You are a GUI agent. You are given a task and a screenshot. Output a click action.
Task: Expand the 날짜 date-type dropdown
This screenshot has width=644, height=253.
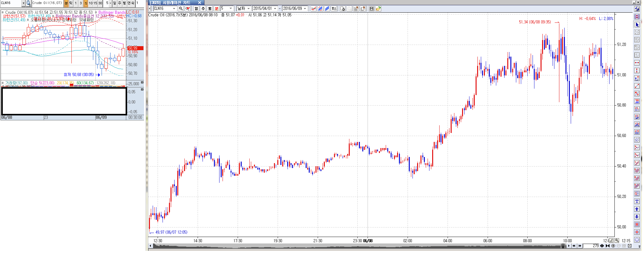[x=248, y=9]
